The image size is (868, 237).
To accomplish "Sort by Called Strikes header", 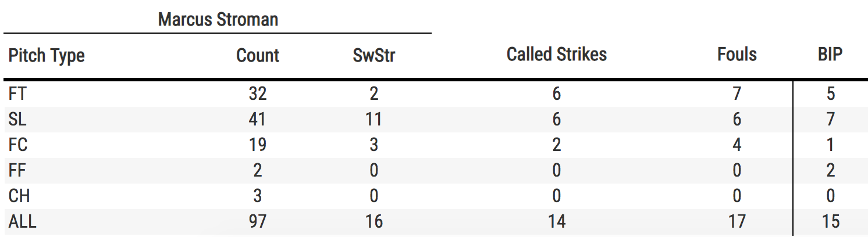I will pyautogui.click(x=557, y=55).
